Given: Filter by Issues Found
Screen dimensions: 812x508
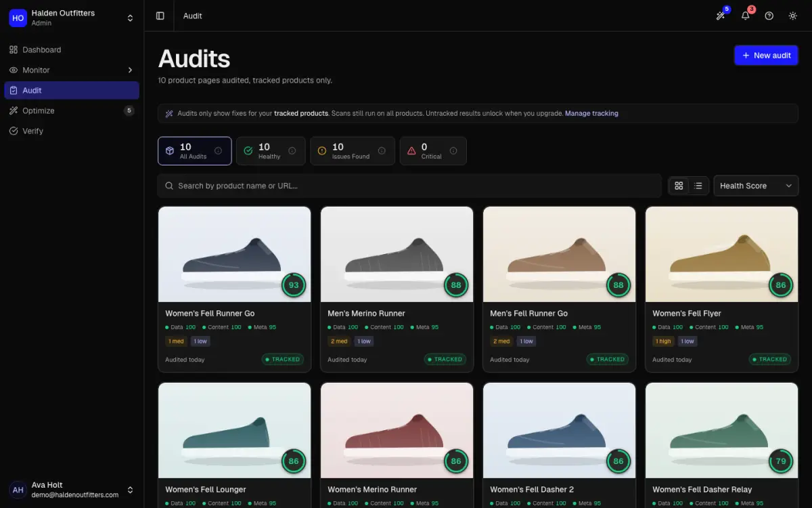Looking at the screenshot, I should click(x=353, y=151).
